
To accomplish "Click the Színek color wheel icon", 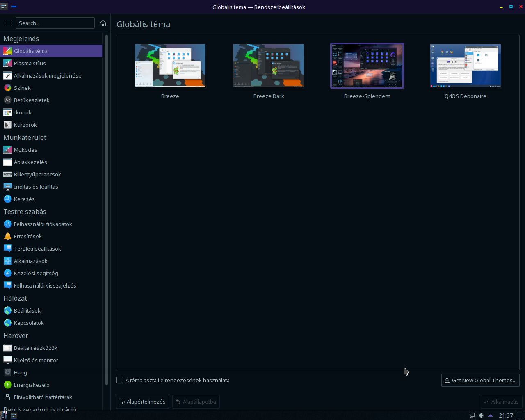I will click(x=7, y=88).
